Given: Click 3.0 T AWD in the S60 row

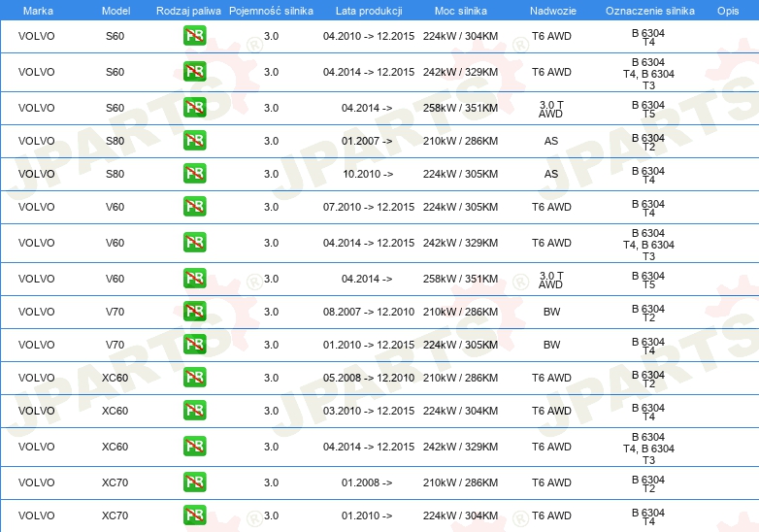Looking at the screenshot, I should pos(551,110).
